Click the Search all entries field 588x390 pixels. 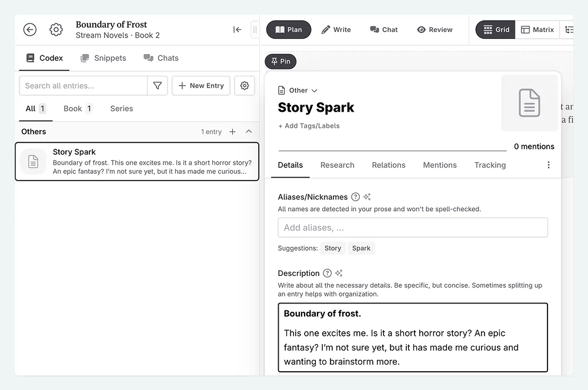(x=83, y=86)
